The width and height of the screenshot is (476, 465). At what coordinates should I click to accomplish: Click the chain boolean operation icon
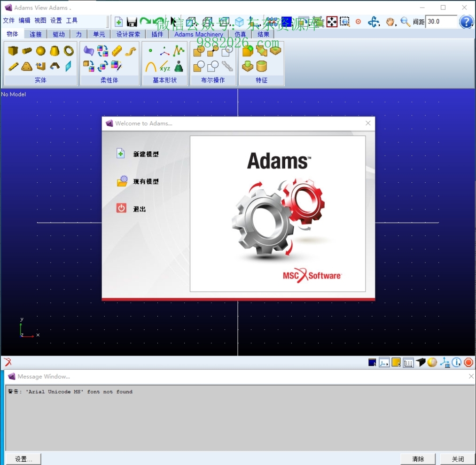pyautogui.click(x=227, y=66)
